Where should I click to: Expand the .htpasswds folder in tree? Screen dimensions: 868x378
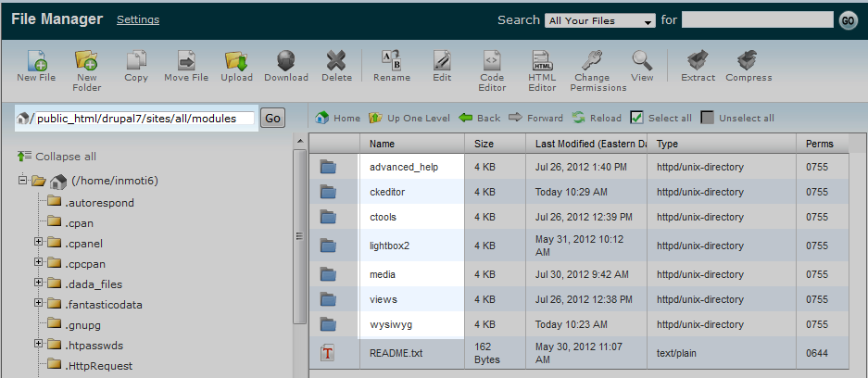click(x=39, y=346)
